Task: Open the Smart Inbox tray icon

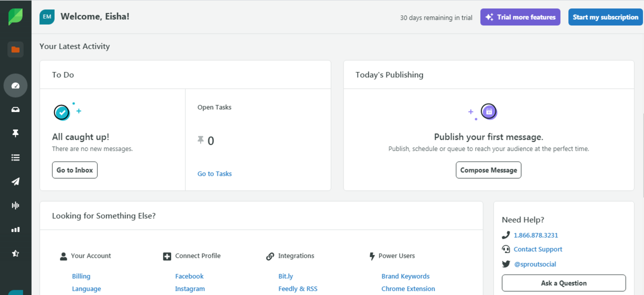Action: 15,110
